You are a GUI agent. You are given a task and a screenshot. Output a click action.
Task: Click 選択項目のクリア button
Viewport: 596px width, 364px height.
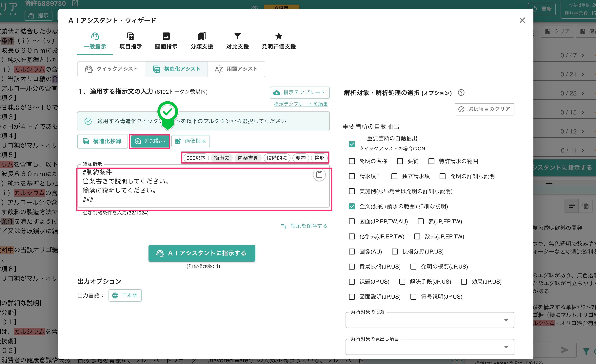(x=484, y=109)
